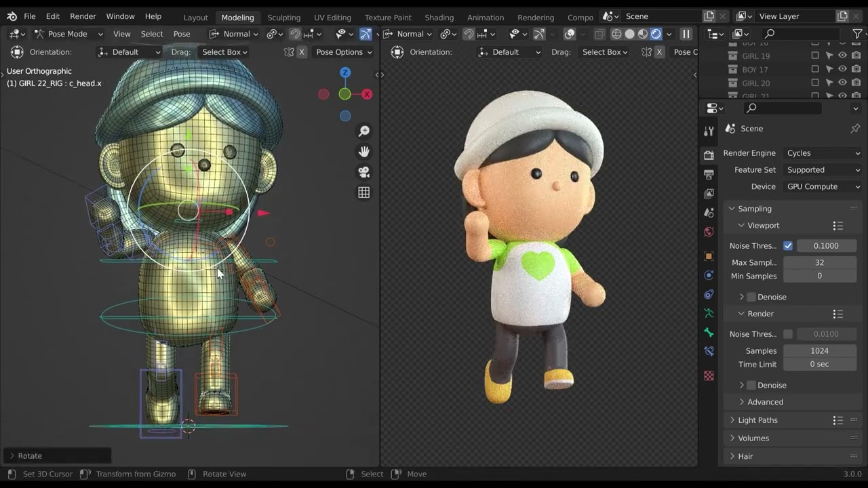Open Pose Options dropdown in left viewport

coord(344,52)
